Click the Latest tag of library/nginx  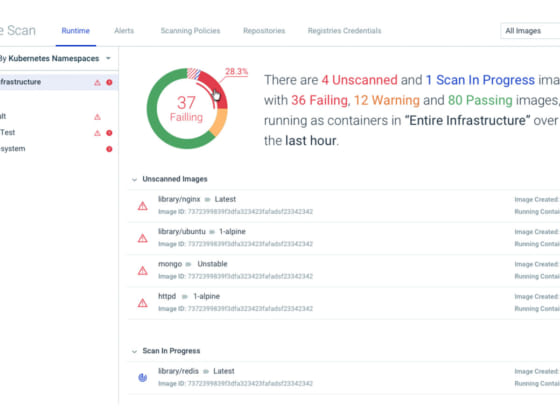(x=225, y=199)
